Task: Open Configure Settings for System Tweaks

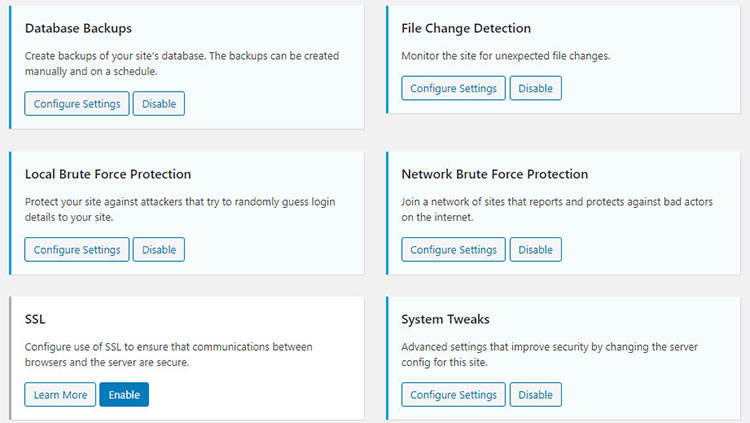Action: (x=453, y=394)
